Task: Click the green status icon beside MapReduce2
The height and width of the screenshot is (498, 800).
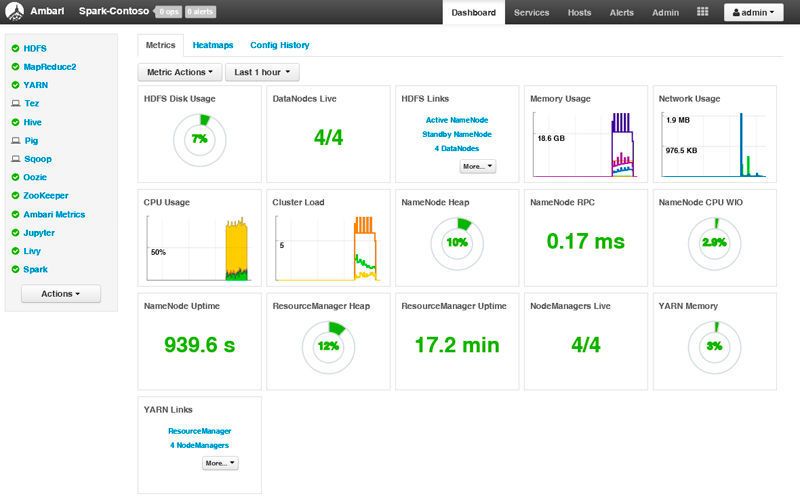Action: coord(15,66)
